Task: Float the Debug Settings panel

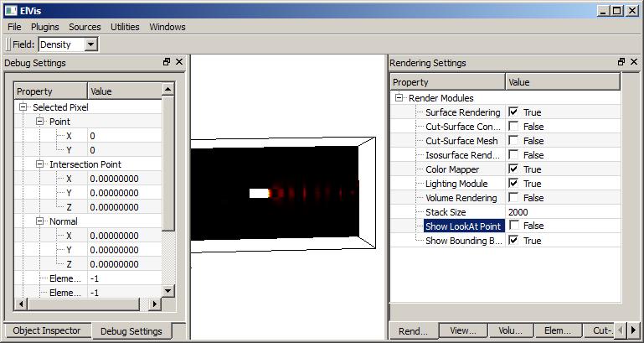Action: point(167,62)
